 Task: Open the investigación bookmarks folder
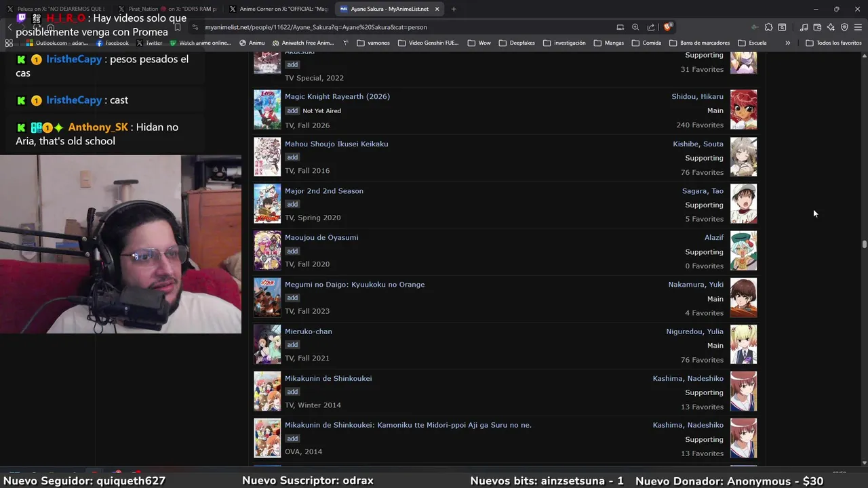[x=564, y=43]
